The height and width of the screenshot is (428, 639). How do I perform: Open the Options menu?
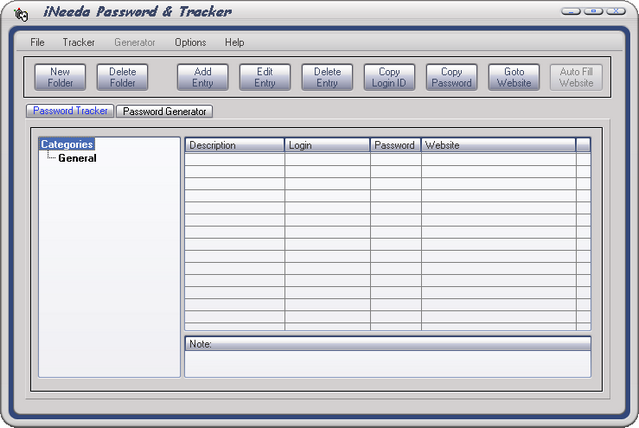coord(190,42)
